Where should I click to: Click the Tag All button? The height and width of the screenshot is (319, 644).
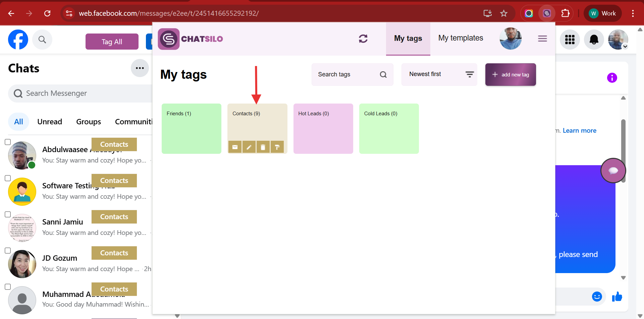[112, 42]
